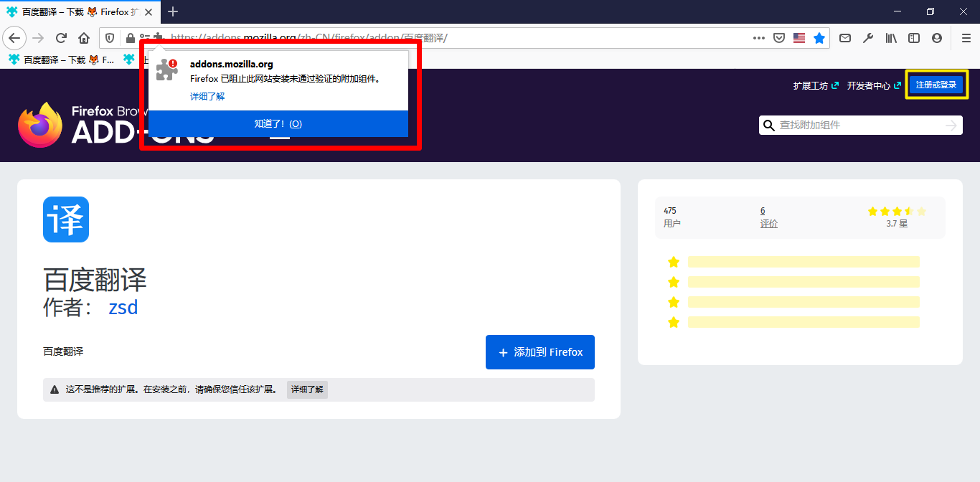Screen dimensions: 980x482
Task: Reload the current page
Action: pos(62,38)
